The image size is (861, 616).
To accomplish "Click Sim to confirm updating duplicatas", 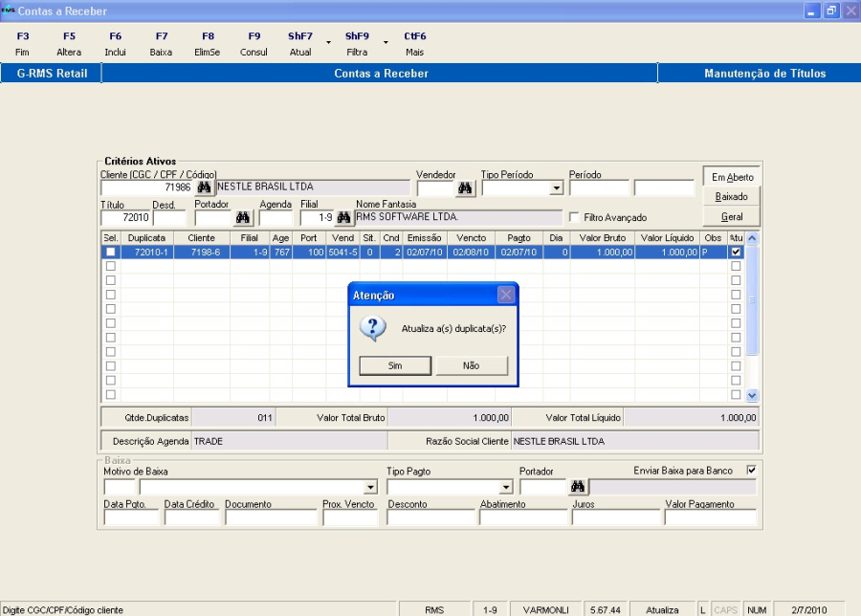I will pyautogui.click(x=395, y=365).
